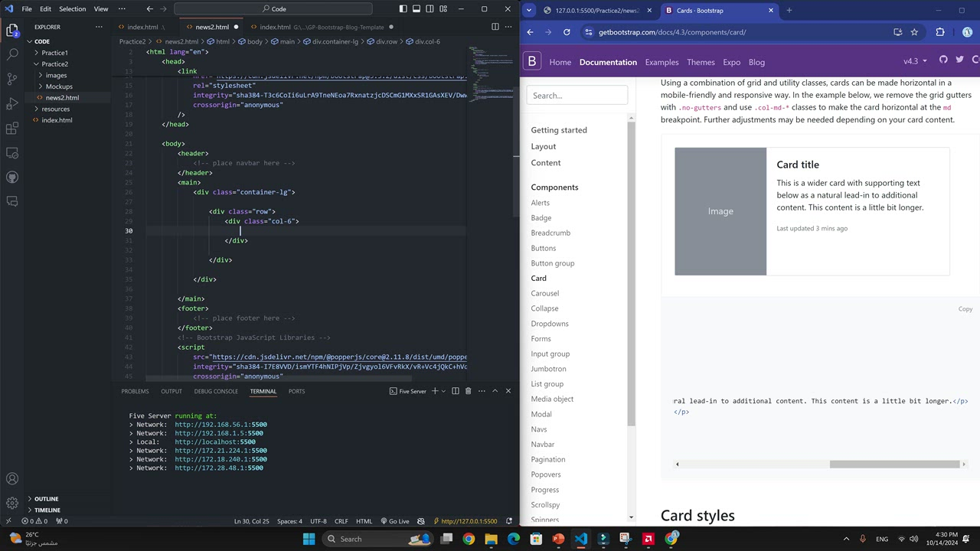Change the CRLF end of line setting

[341, 521]
